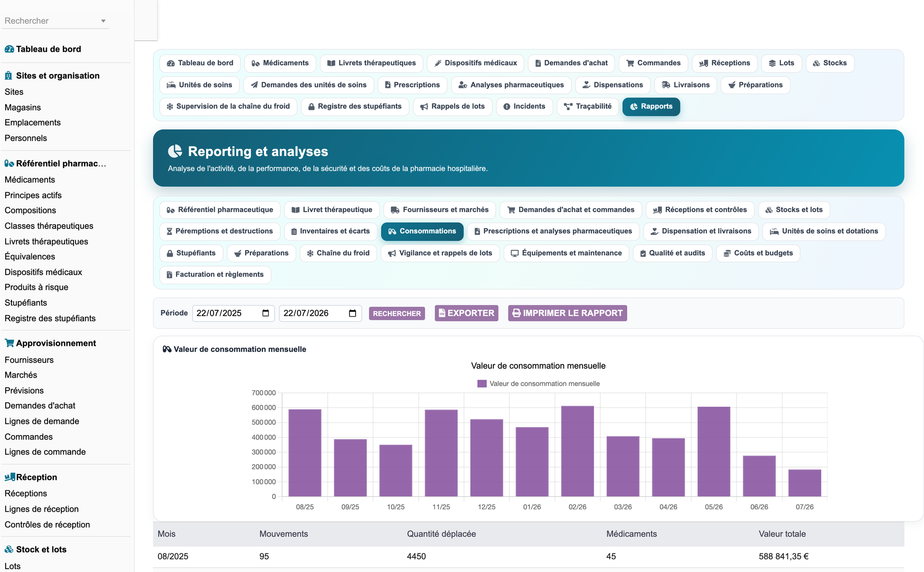
Task: Click the 02/26 bar in chart
Action: click(577, 451)
